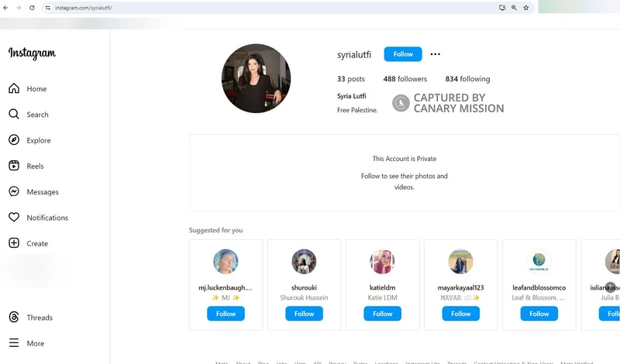Expand the More hamburger menu
Image resolution: width=620 pixels, height=364 pixels.
click(14, 342)
